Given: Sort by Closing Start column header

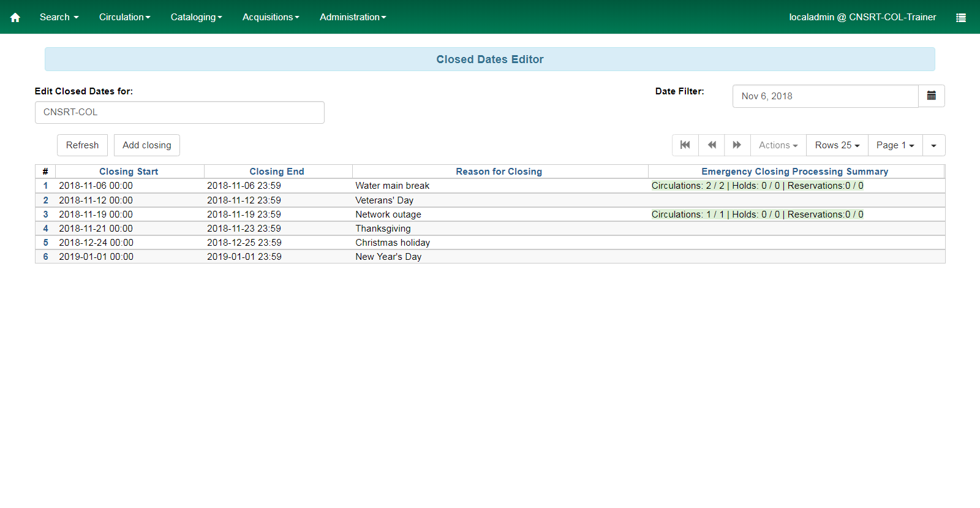Looking at the screenshot, I should tap(129, 172).
